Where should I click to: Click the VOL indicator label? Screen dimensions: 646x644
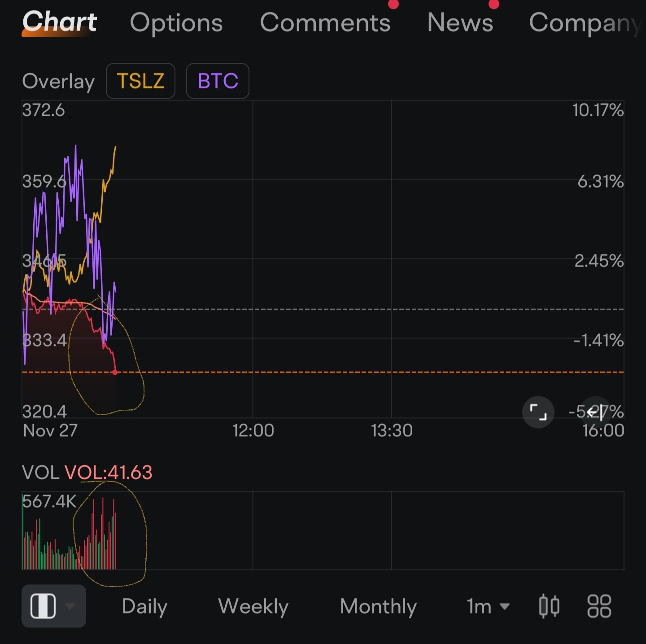click(40, 472)
